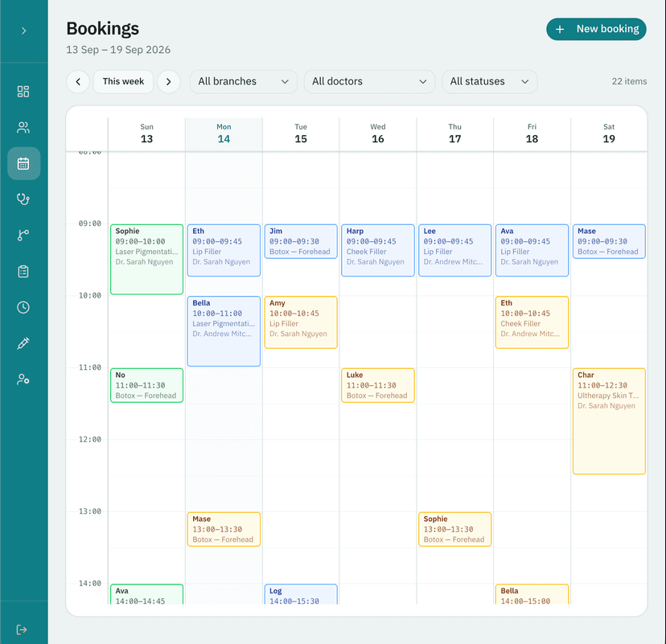Select the Tue 15 day header

pos(301,133)
